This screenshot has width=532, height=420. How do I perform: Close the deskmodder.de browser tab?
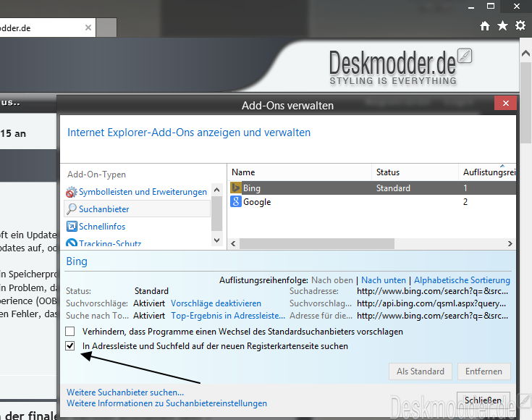click(88, 28)
